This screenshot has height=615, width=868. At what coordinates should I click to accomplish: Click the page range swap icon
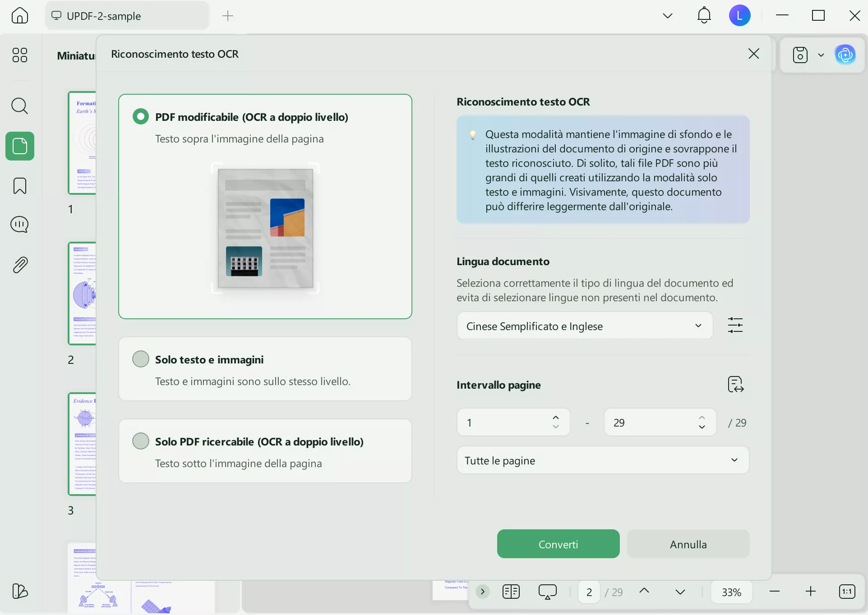pyautogui.click(x=735, y=385)
